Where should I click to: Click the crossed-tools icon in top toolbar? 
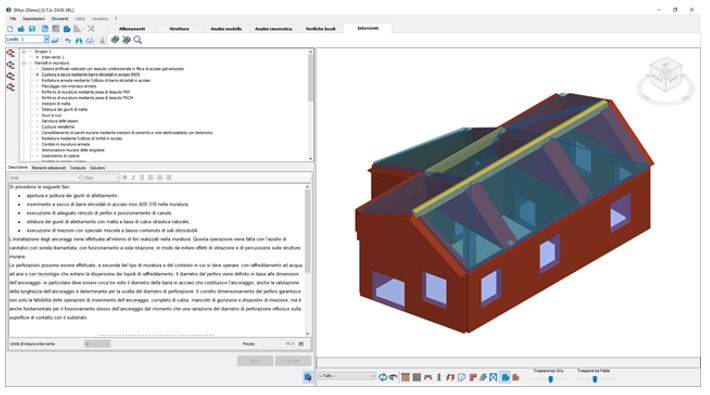(x=91, y=29)
